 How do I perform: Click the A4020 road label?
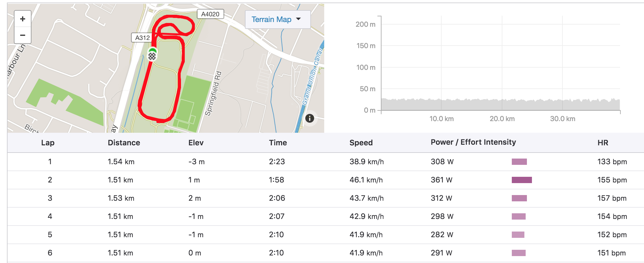[210, 14]
